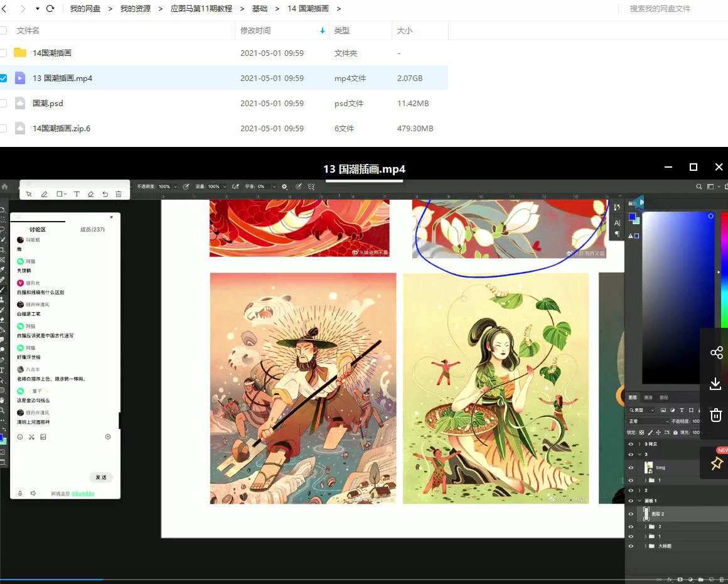Tick the checkbox for 14国潮插画 folder
Screen dimensions: 728x584
[x=3, y=53]
